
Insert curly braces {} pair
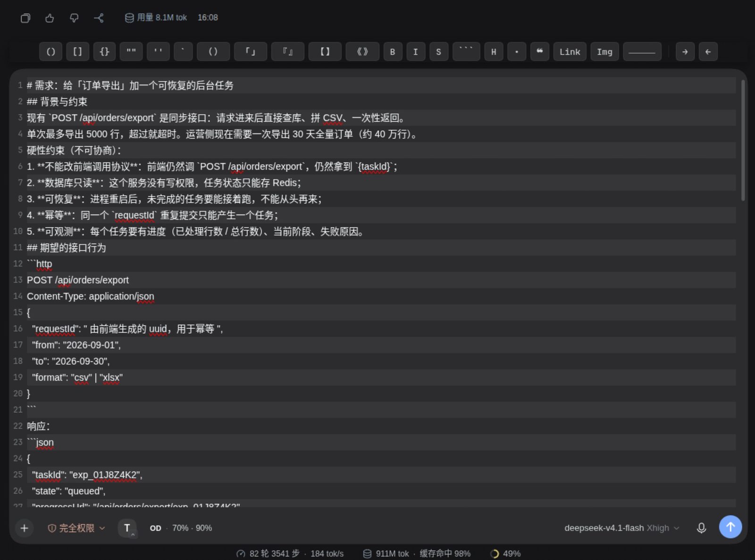coord(104,51)
